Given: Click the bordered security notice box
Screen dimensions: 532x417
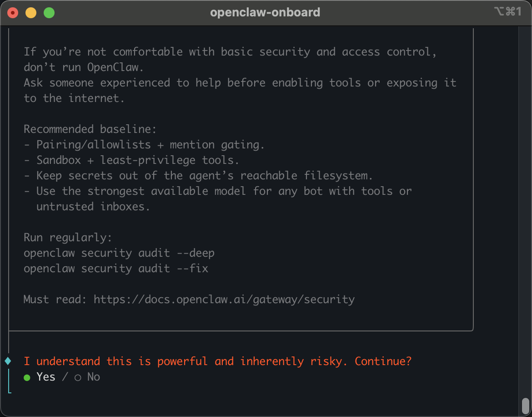Looking at the screenshot, I should (x=241, y=182).
